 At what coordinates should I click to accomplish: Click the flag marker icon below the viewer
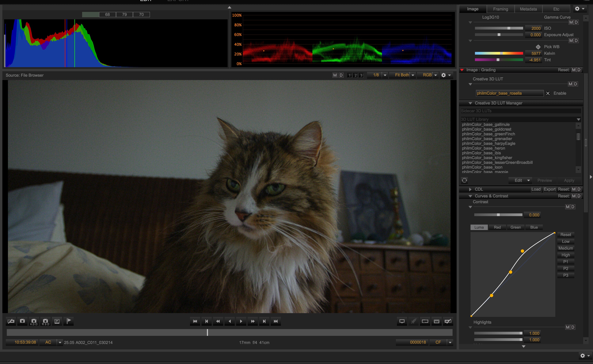pos(69,321)
